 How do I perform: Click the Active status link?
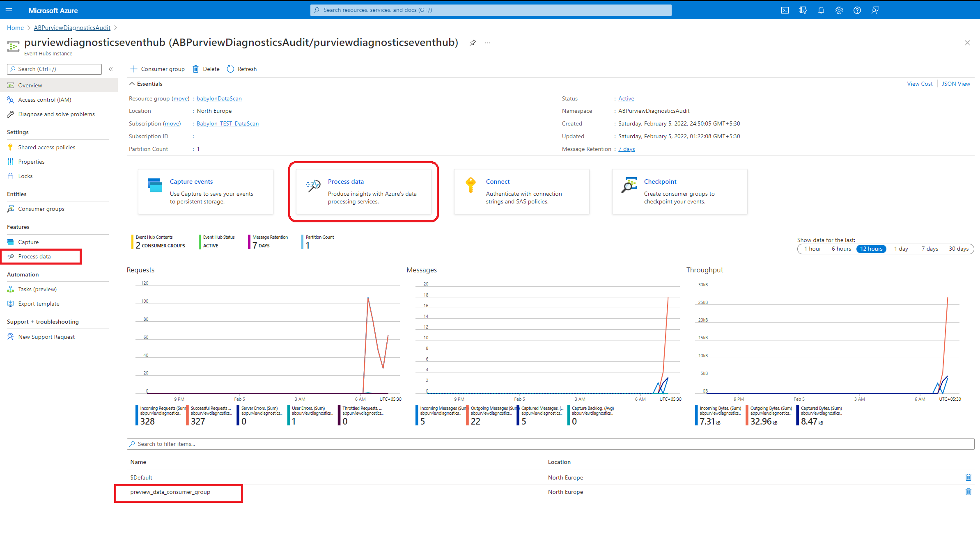click(626, 98)
